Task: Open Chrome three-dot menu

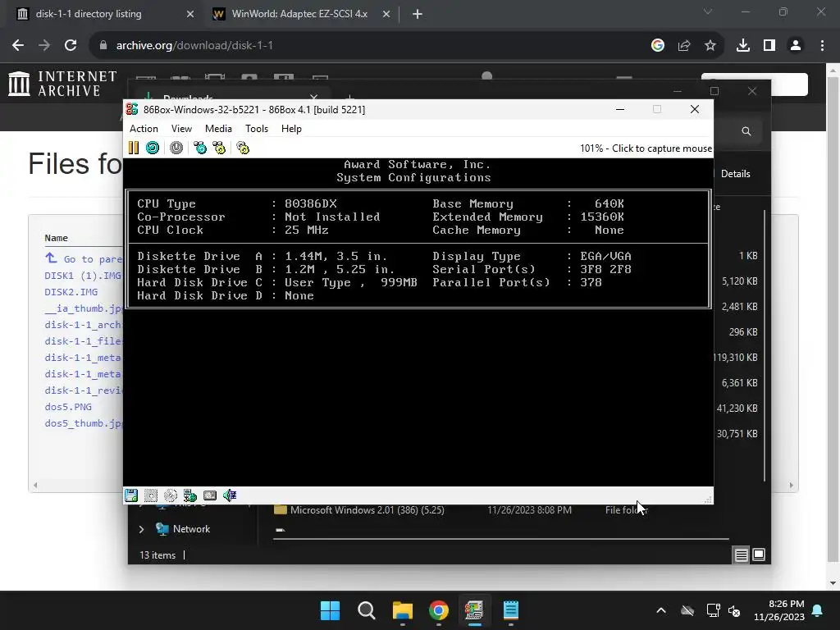Action: tap(822, 46)
